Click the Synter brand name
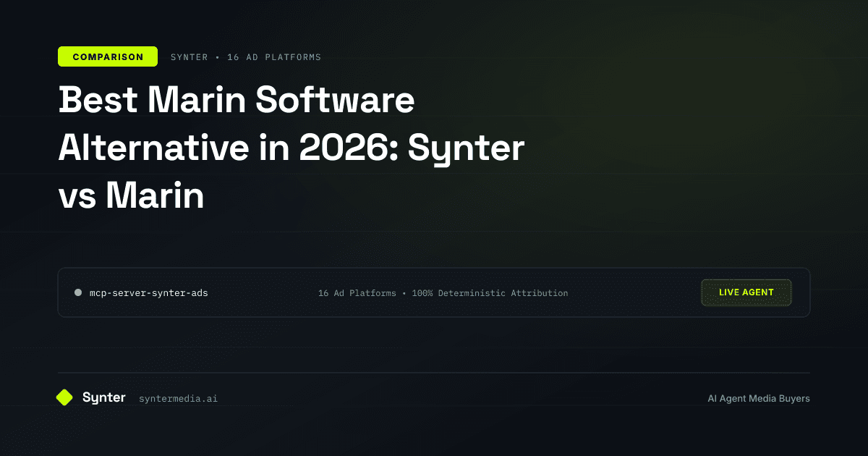This screenshot has height=456, width=868. coord(104,397)
